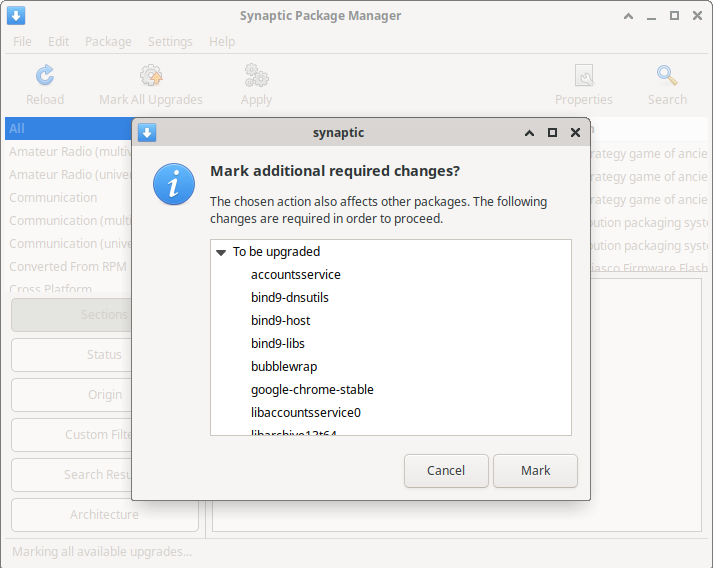This screenshot has height=568, width=713.
Task: Click the Custom Filters button
Action: pyautogui.click(x=71, y=435)
